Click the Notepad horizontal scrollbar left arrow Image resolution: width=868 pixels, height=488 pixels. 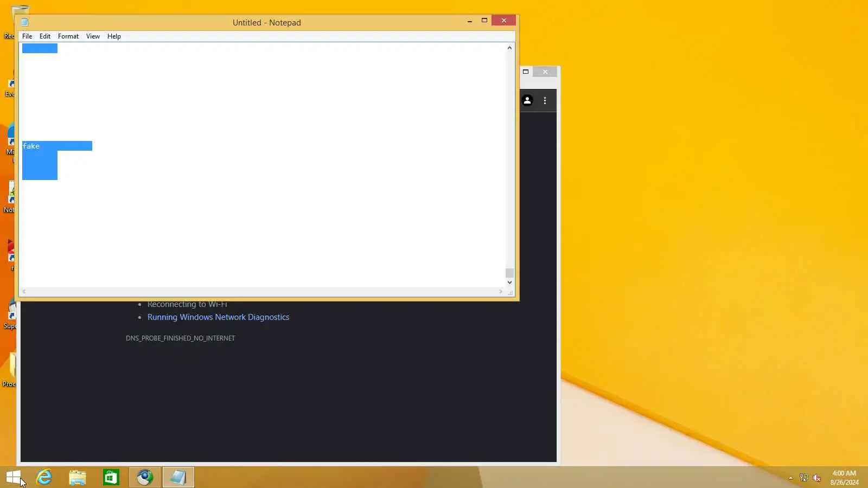coord(24,292)
